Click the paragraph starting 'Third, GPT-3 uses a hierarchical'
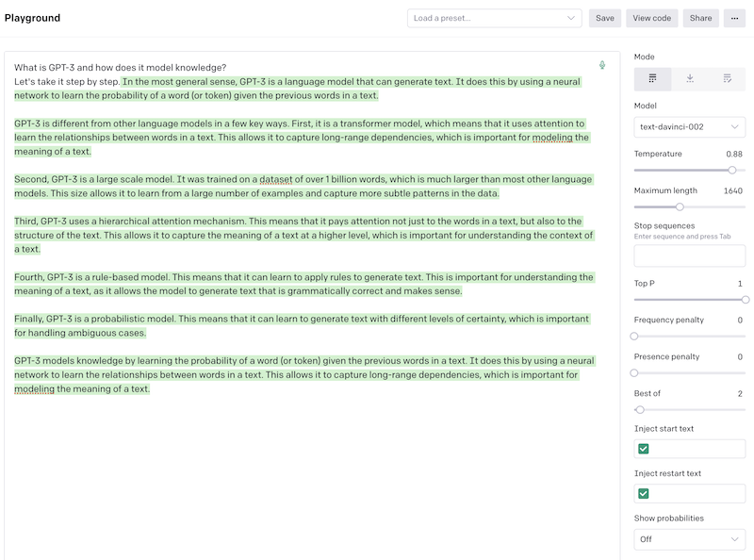 [x=303, y=236]
